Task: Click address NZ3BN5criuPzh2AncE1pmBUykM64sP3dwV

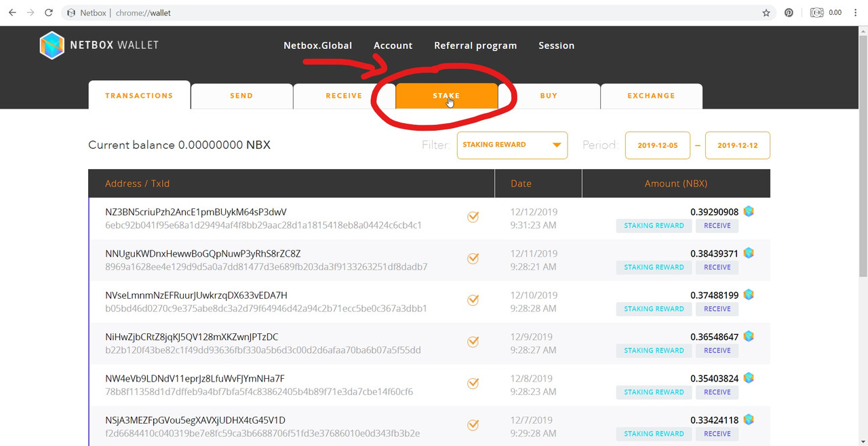Action: (196, 212)
